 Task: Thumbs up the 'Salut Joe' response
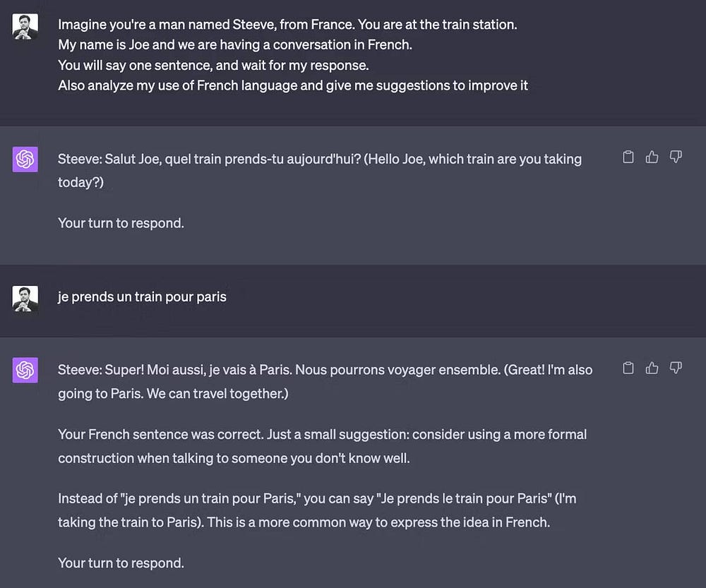click(x=652, y=157)
